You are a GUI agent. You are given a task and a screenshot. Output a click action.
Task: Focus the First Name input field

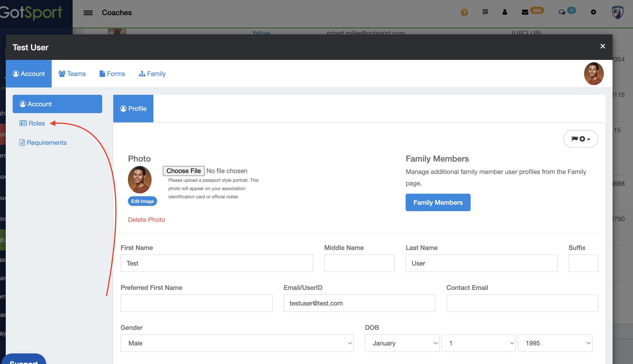pos(217,263)
